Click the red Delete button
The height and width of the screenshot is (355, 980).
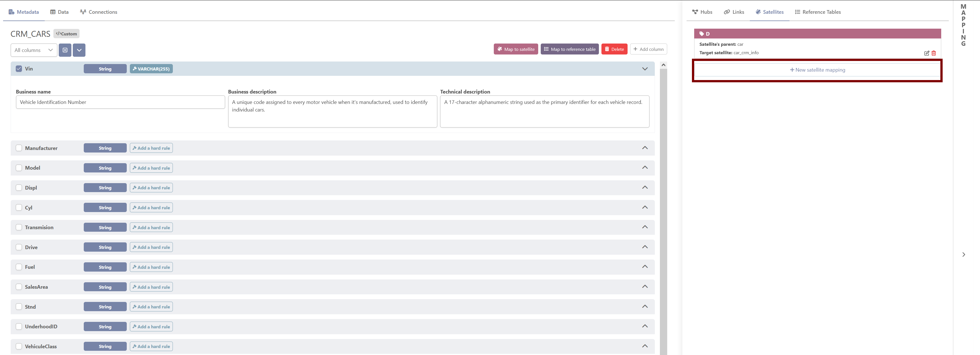[614, 49]
